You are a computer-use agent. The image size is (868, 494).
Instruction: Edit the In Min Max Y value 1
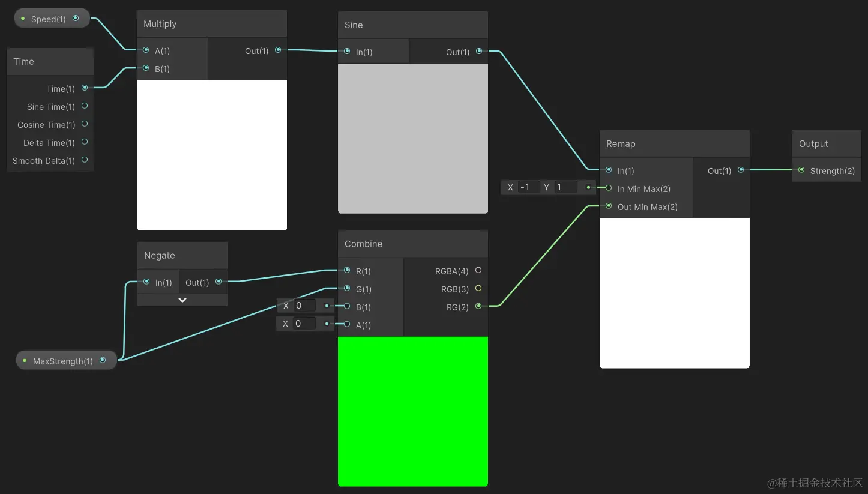coord(565,187)
